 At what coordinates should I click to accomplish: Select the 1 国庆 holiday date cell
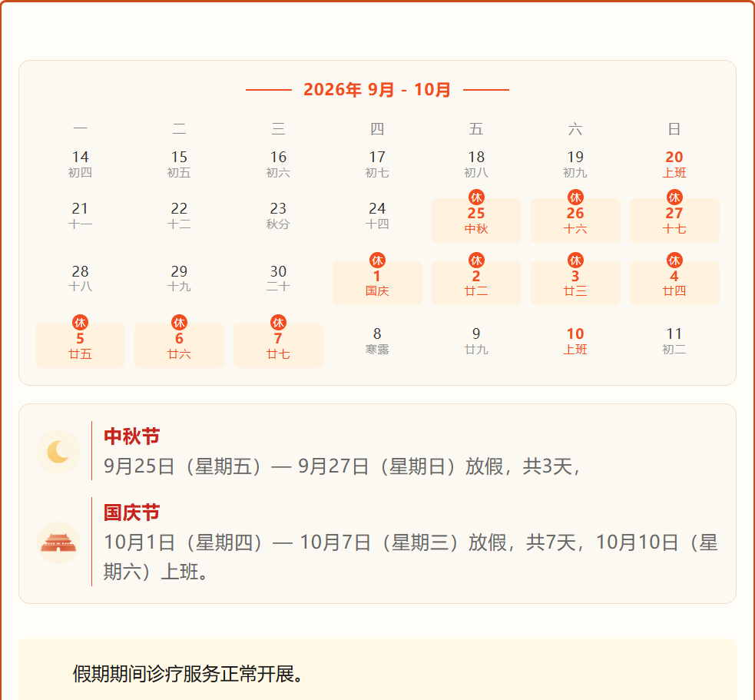(x=377, y=283)
